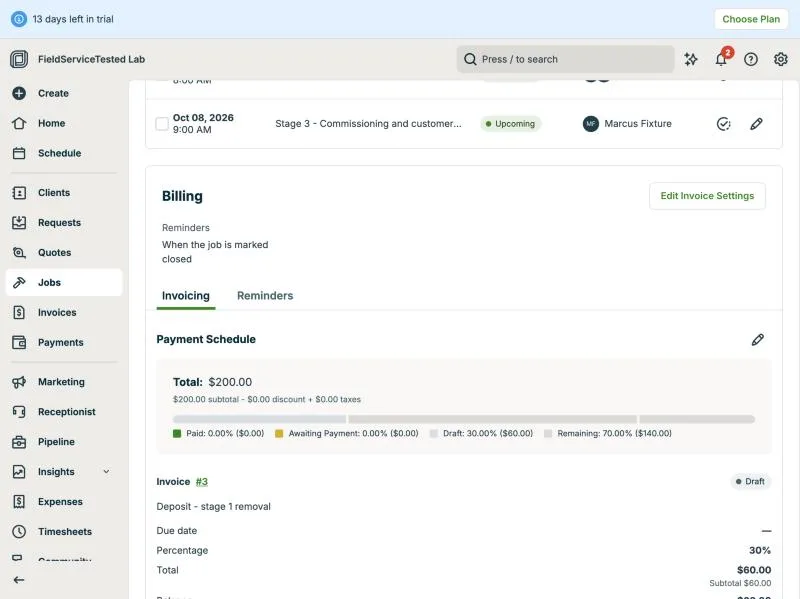Open the Expenses receipt icon
Viewport: 800px width, 599px height.
[x=19, y=502]
